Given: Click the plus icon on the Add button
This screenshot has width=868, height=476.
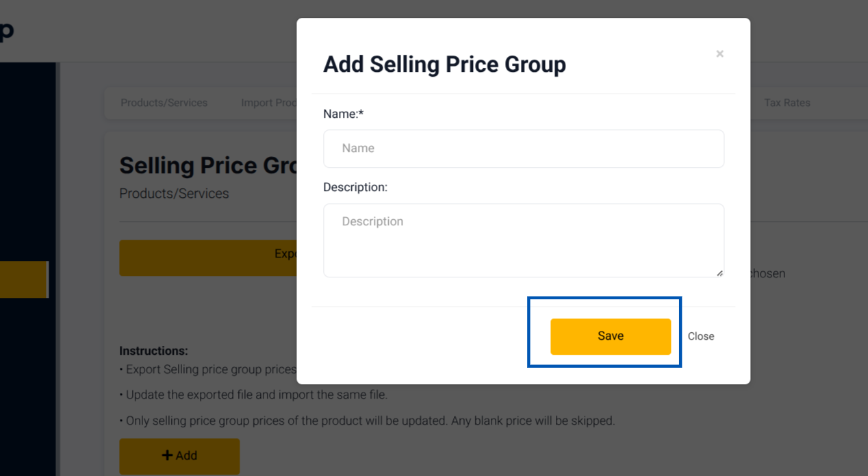Looking at the screenshot, I should point(167,455).
